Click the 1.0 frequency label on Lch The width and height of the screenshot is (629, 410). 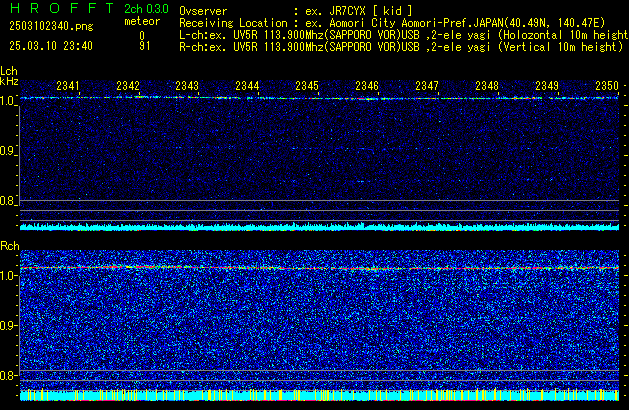(x=8, y=101)
